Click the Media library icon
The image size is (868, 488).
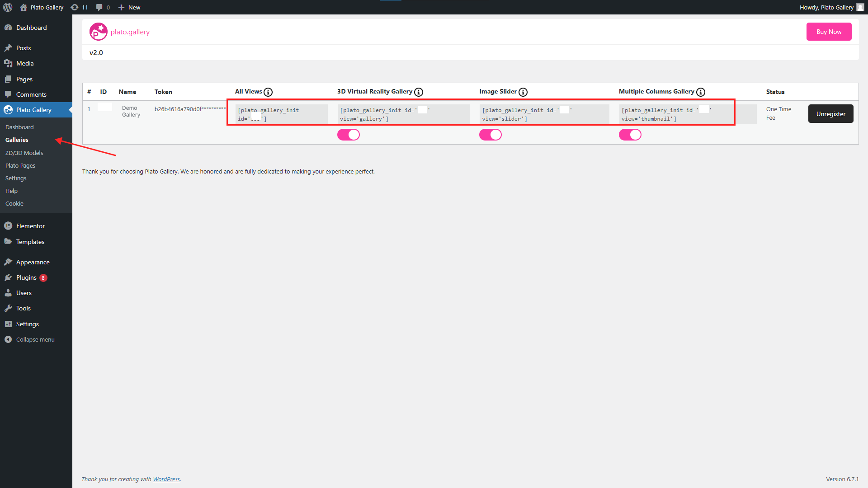pos(8,63)
